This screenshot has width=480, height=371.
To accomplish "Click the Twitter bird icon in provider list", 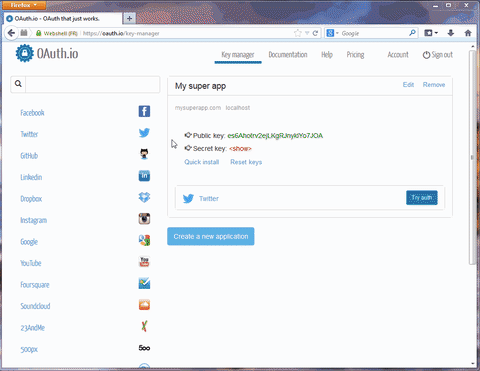I will coord(144,133).
